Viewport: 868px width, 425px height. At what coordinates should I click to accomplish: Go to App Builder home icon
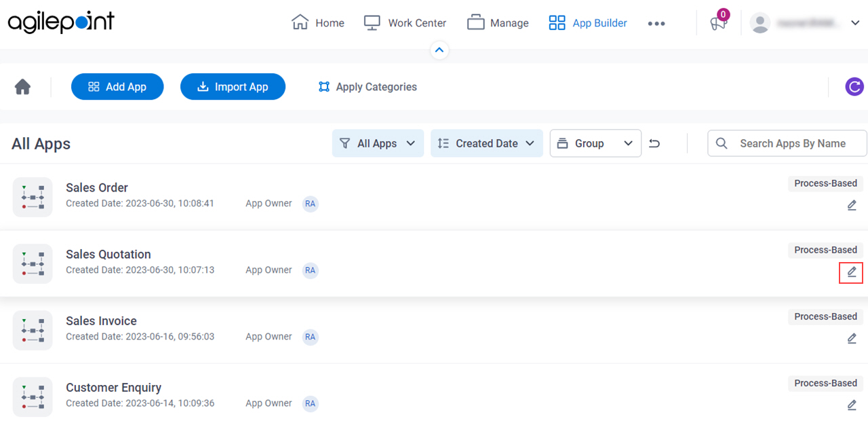(x=23, y=87)
